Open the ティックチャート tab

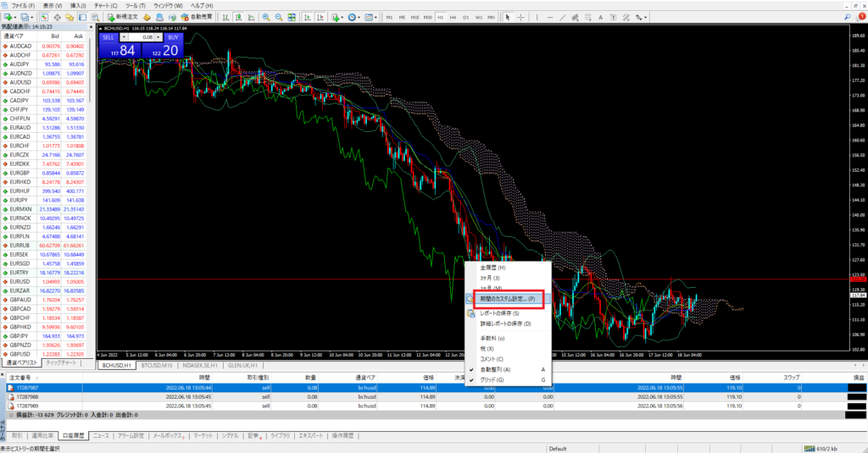pyautogui.click(x=61, y=363)
